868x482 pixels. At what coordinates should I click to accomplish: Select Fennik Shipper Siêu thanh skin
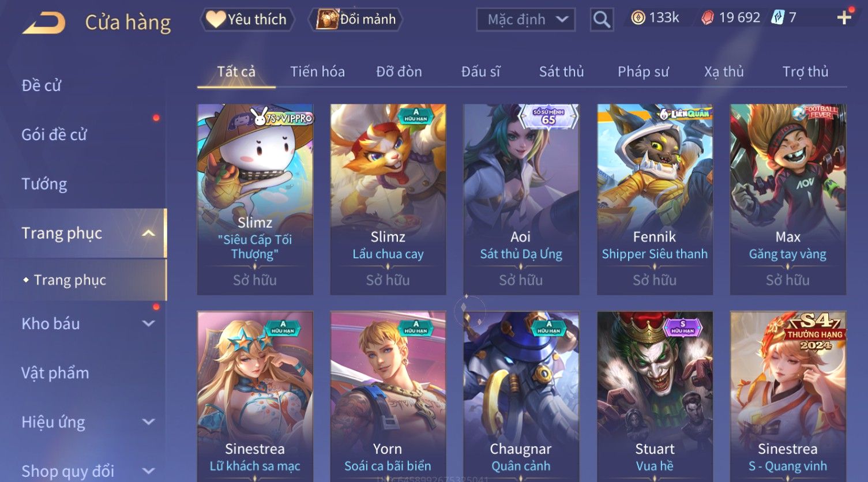(655, 199)
